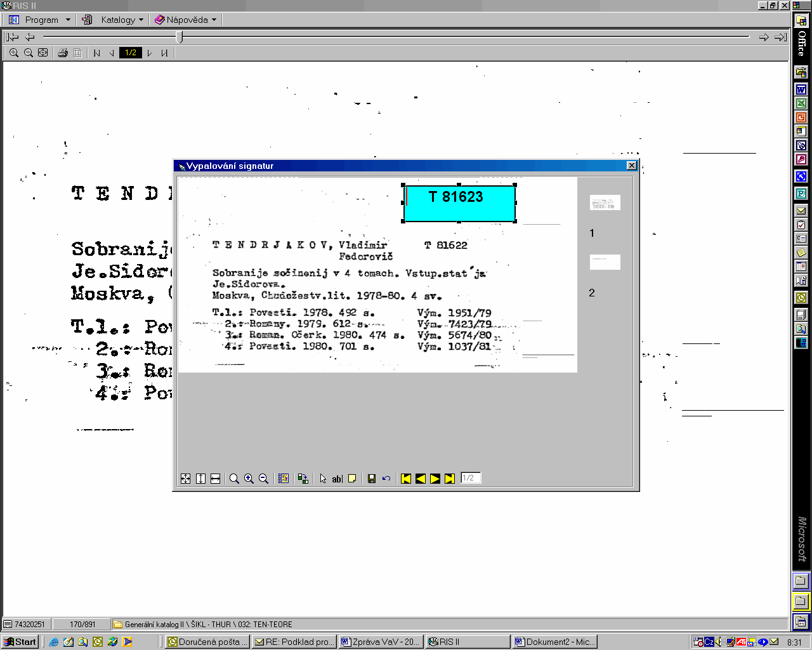Screen dimensions: 812x650
Task: Click the printer icon in main toolbar
Action: click(63, 53)
